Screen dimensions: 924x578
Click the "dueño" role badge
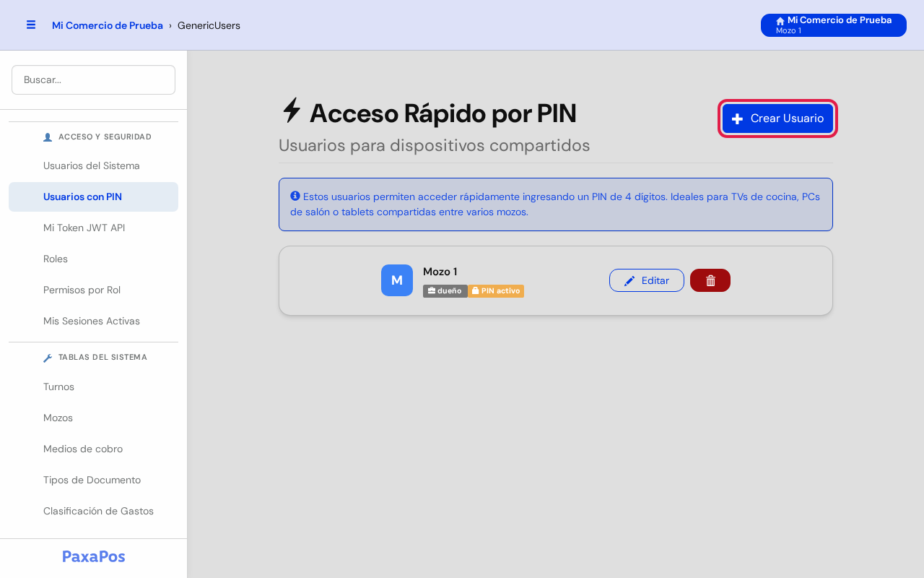pos(445,291)
